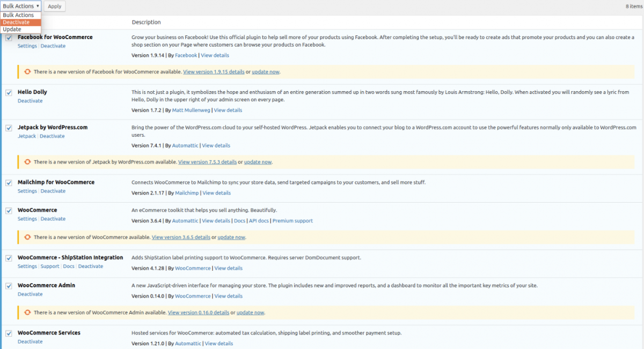
Task: Open Settings for ShipStation Integration
Action: pos(27,266)
